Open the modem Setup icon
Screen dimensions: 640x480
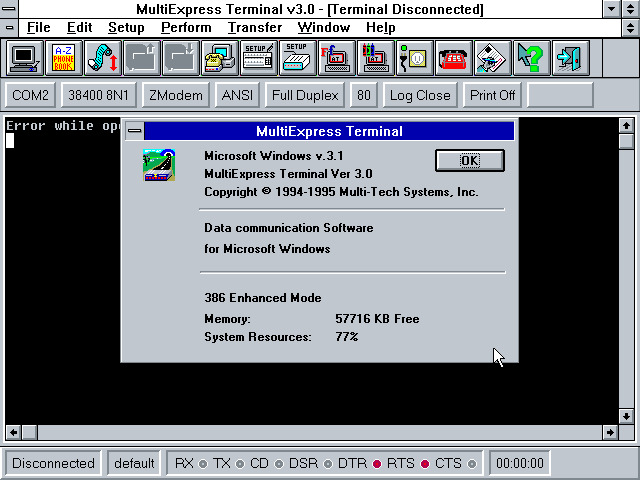pos(298,58)
